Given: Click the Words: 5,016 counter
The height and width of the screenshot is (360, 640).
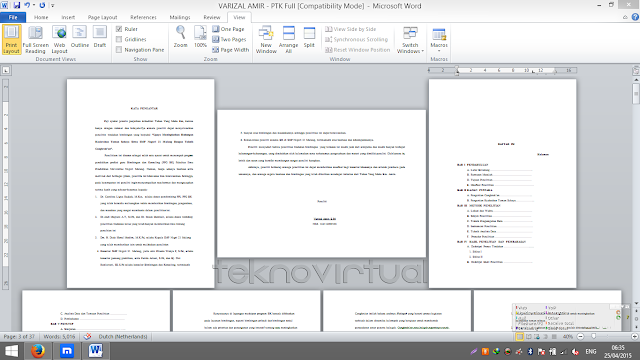Looking at the screenshot, I should coord(59,337).
